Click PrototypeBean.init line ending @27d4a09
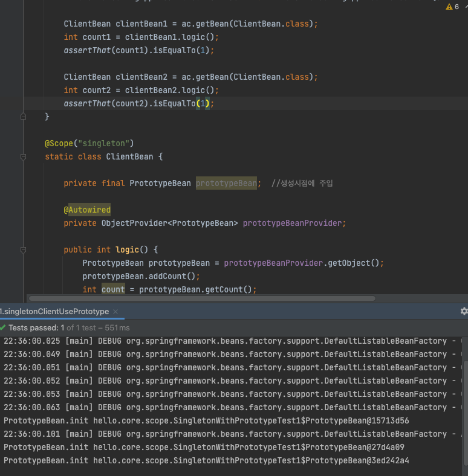The width and height of the screenshot is (468, 476). coord(204,447)
